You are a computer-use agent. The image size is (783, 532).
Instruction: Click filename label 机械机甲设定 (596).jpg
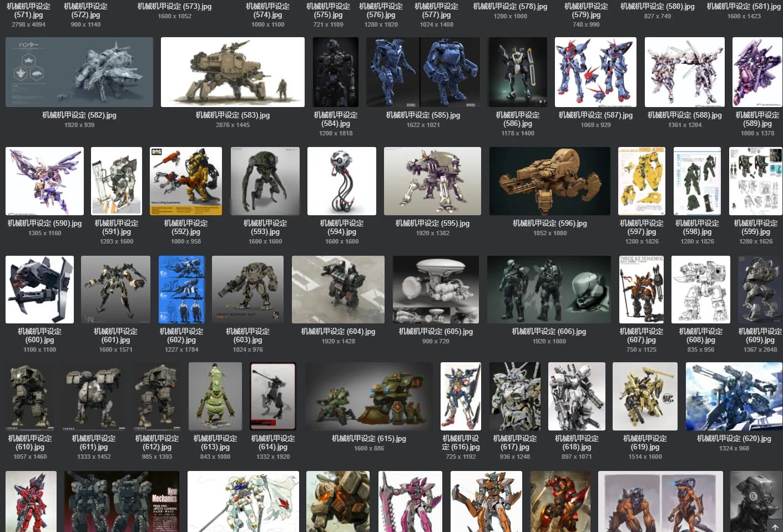click(550, 224)
